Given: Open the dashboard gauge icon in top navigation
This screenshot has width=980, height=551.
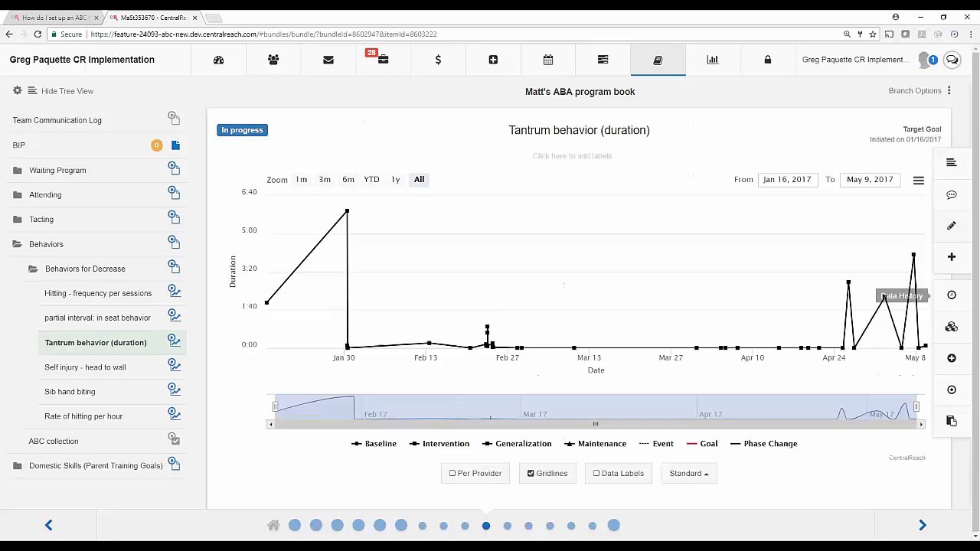Looking at the screenshot, I should point(218,60).
